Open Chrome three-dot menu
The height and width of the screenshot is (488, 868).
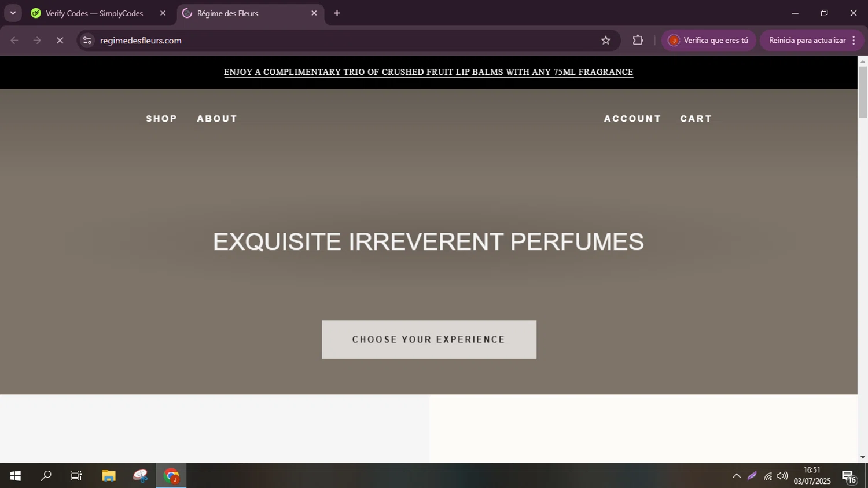[854, 41]
